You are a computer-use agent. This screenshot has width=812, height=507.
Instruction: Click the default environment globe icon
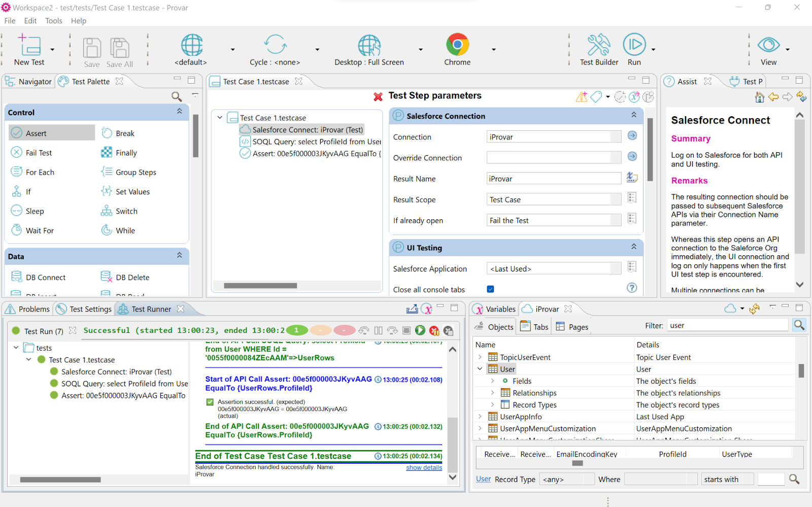(192, 45)
